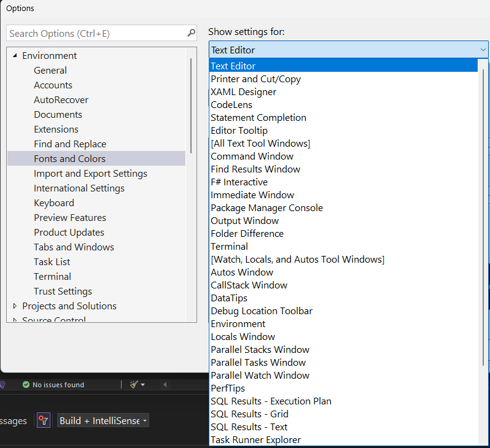
Task: Select Preview Features
Action: (x=70, y=217)
